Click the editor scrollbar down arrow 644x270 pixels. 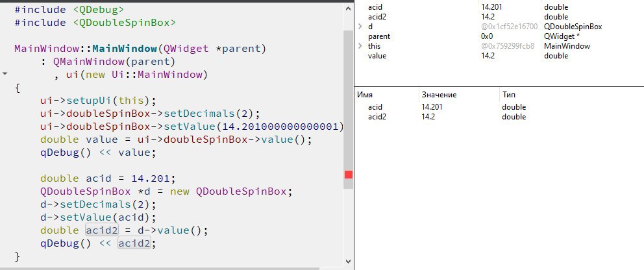point(348,261)
